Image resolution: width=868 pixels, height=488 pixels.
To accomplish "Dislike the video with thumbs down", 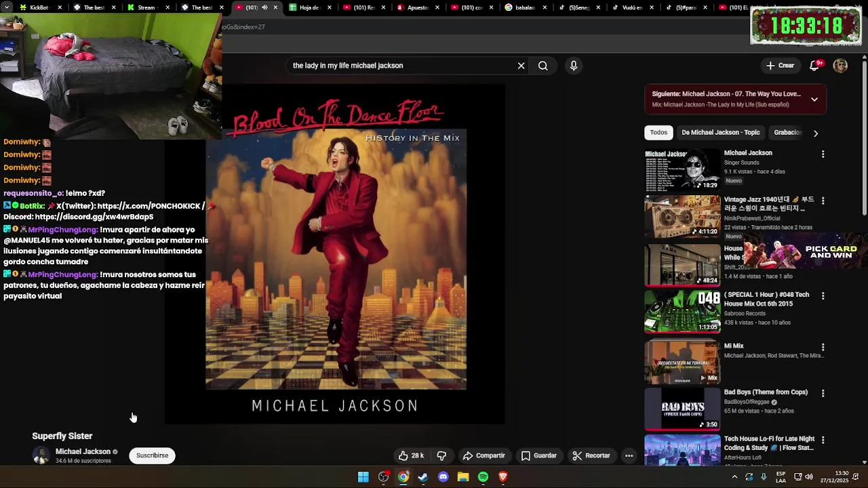I will click(441, 455).
